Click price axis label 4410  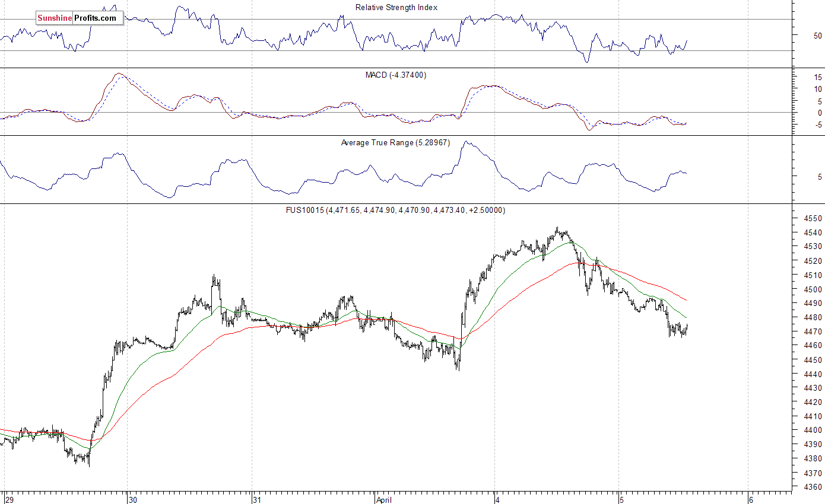[x=813, y=416]
